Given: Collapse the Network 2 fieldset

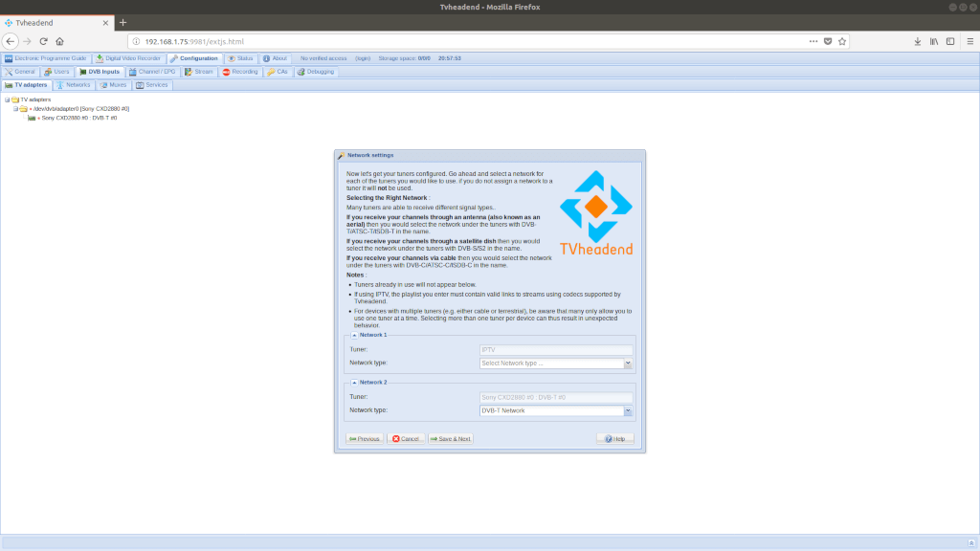Looking at the screenshot, I should [354, 382].
